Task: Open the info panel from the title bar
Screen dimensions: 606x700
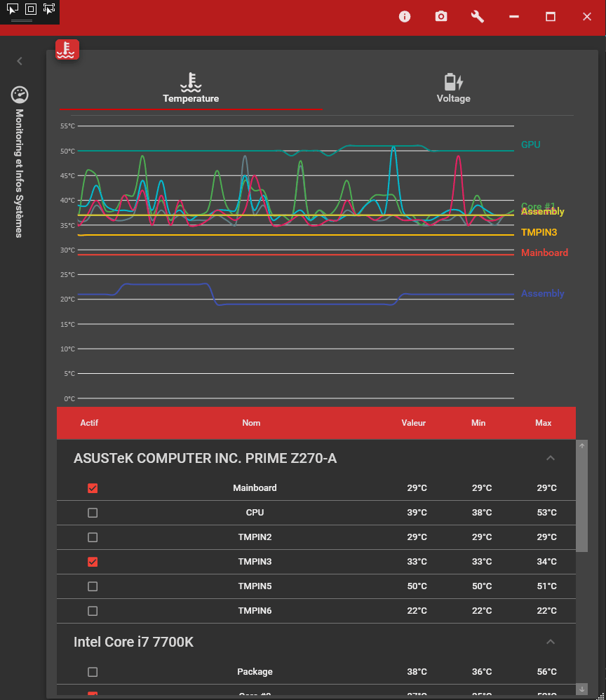Action: point(405,16)
